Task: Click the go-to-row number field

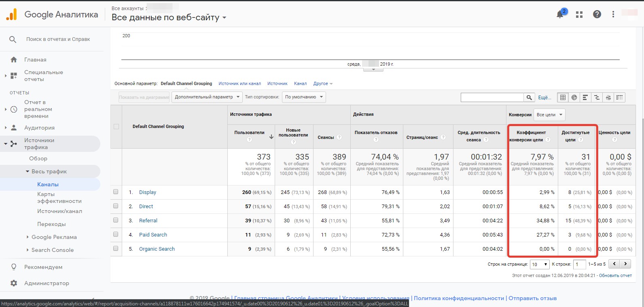Action: click(x=579, y=264)
